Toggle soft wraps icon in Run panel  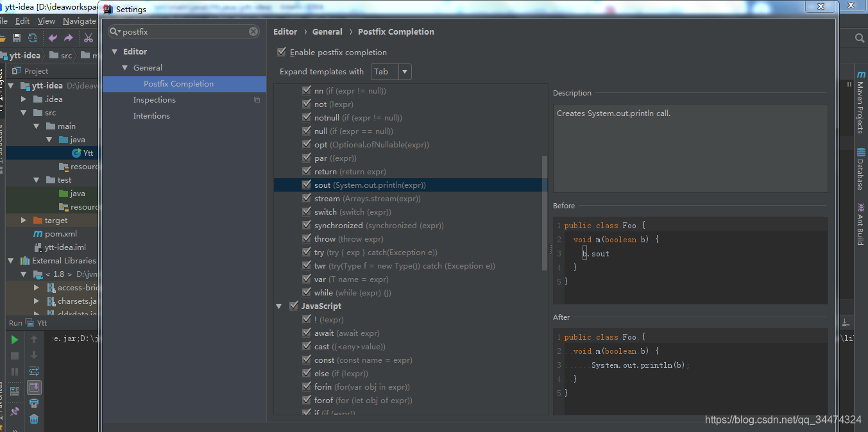[34, 371]
